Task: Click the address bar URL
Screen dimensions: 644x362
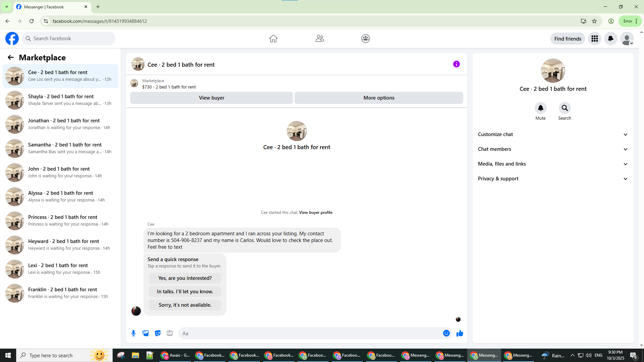Action: 100,21
